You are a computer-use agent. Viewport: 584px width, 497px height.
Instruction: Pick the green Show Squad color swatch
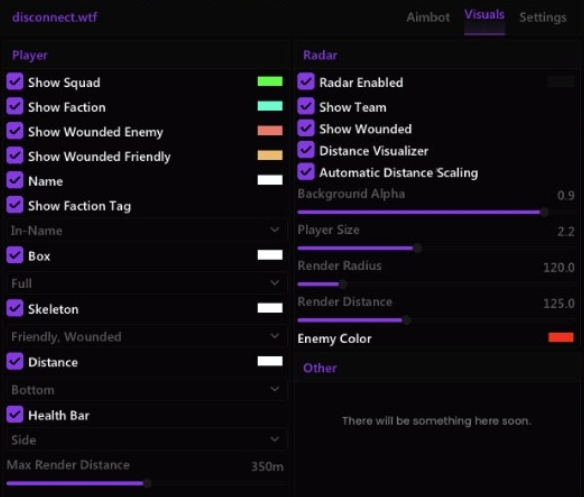(270, 81)
